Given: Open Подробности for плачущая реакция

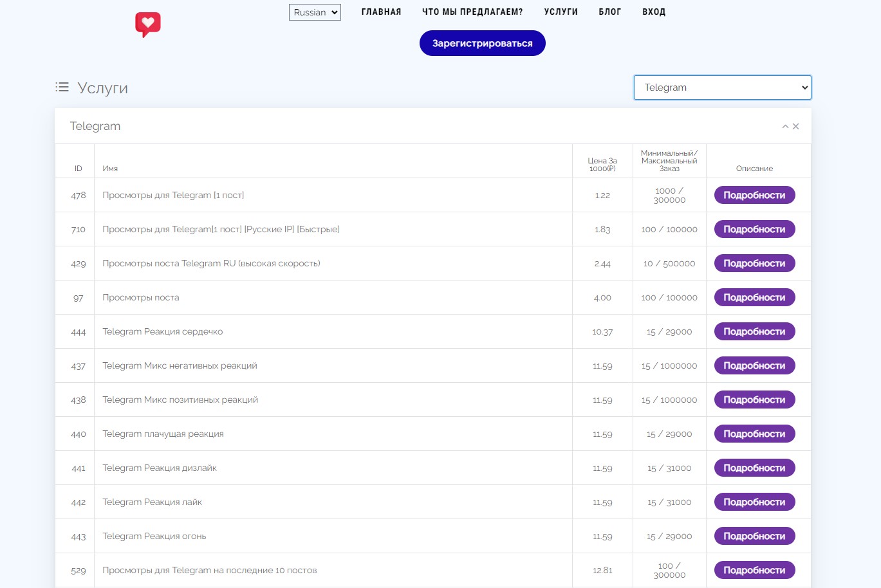Looking at the screenshot, I should (754, 434).
